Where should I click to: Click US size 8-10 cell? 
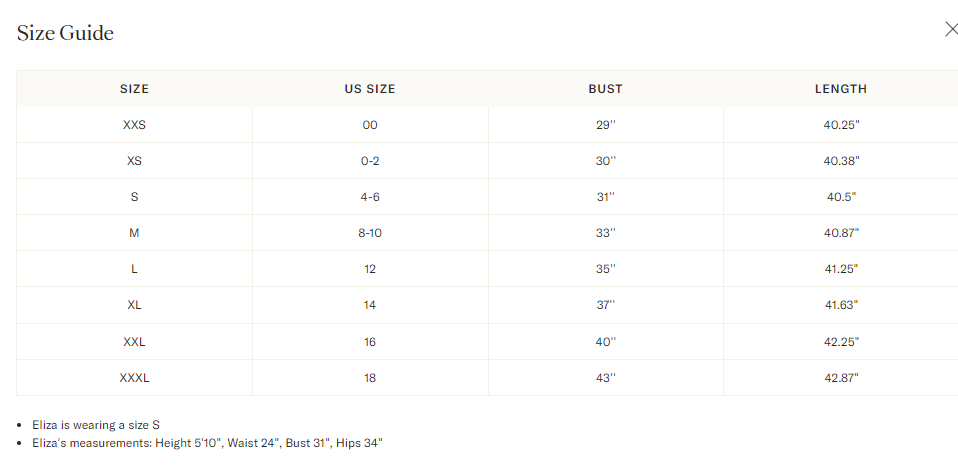tap(370, 233)
